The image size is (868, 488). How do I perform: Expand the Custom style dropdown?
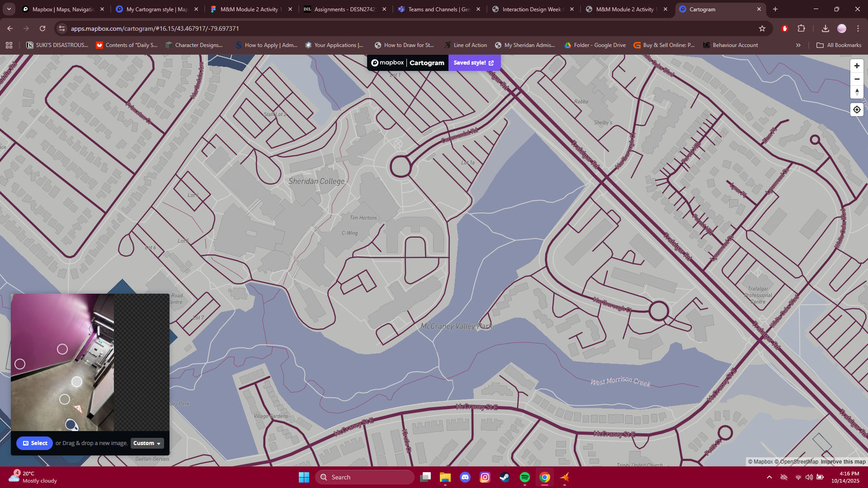(x=147, y=443)
